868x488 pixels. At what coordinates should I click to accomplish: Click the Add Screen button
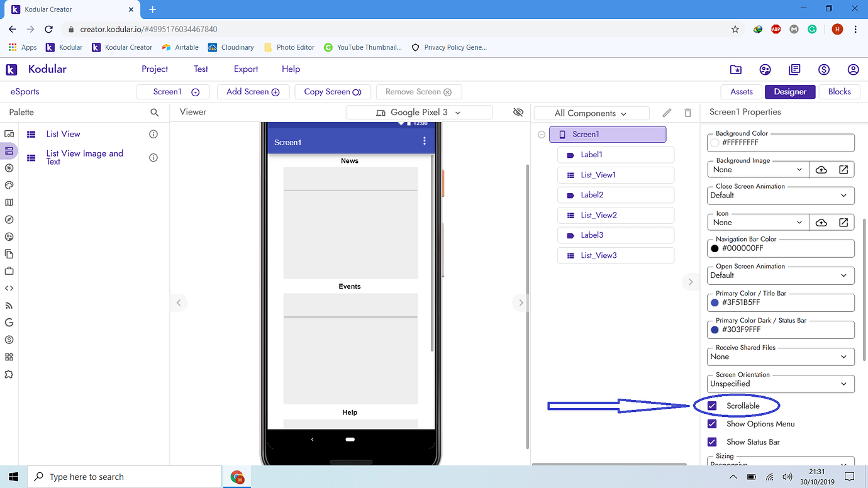tap(253, 91)
